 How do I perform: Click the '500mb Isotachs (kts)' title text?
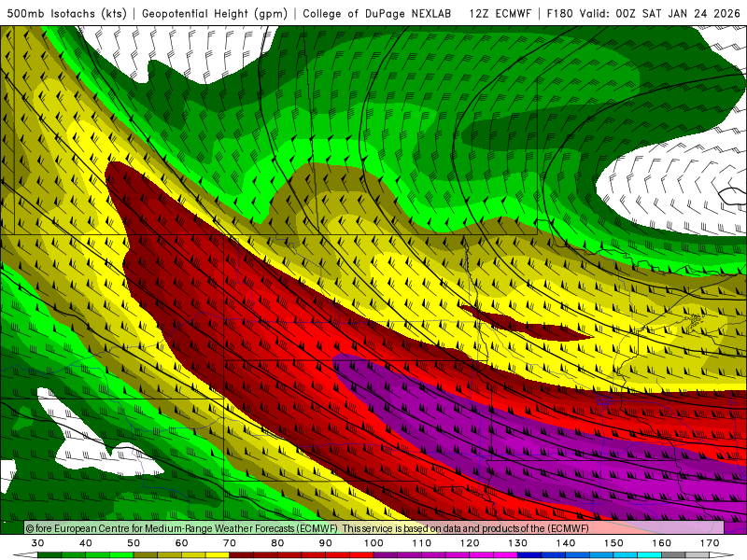pyautogui.click(x=67, y=13)
